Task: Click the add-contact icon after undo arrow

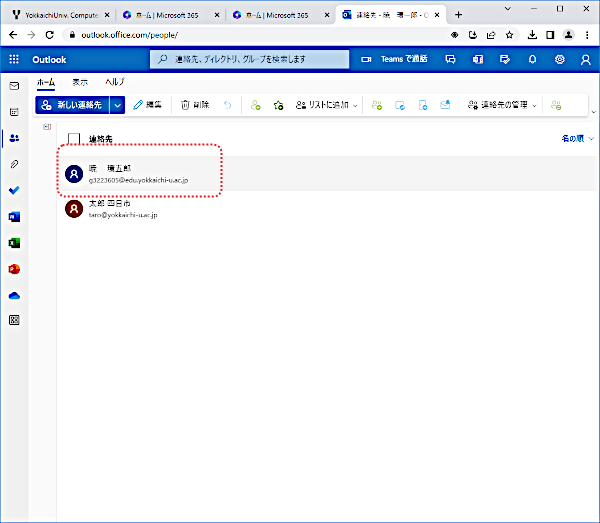Action: [x=256, y=105]
